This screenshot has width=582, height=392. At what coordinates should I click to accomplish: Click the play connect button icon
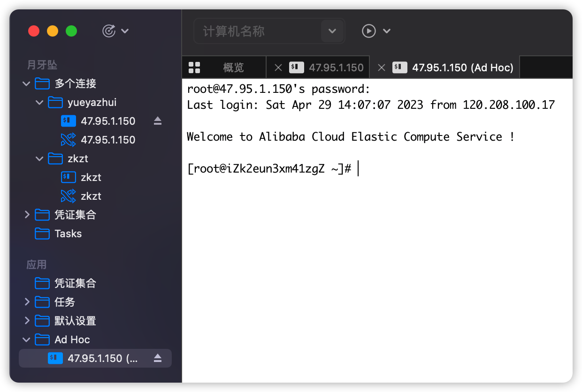[x=369, y=31]
